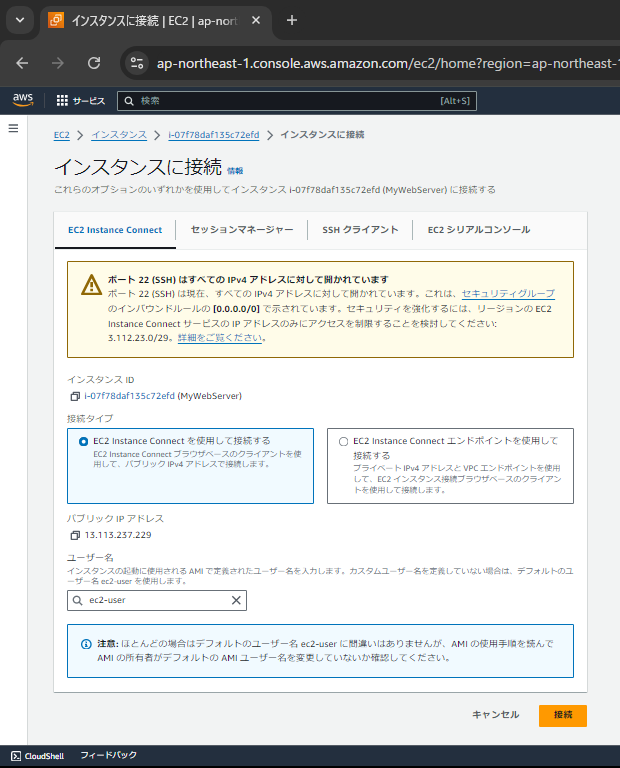Click the キャンセル button
This screenshot has width=620, height=768.
[x=496, y=715]
